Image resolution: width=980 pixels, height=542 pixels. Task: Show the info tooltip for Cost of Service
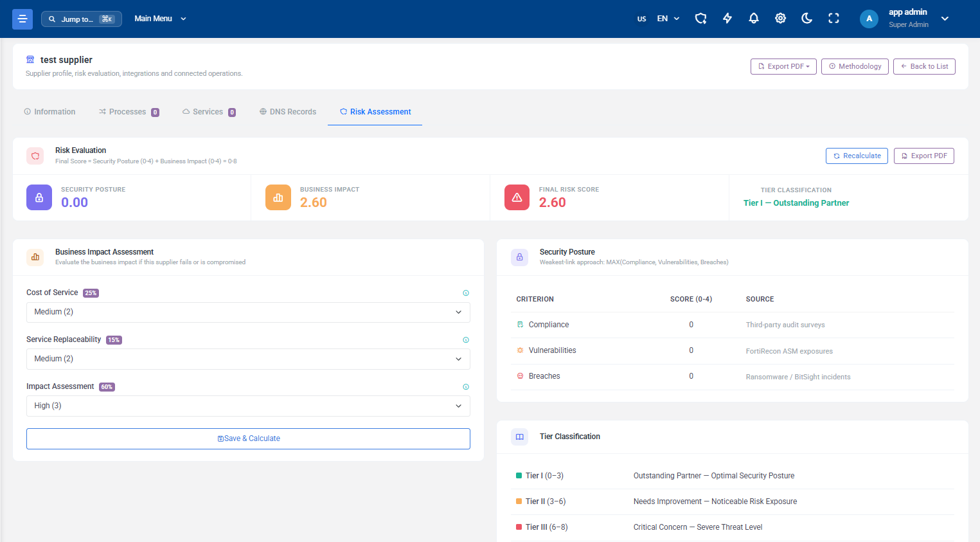(x=466, y=293)
